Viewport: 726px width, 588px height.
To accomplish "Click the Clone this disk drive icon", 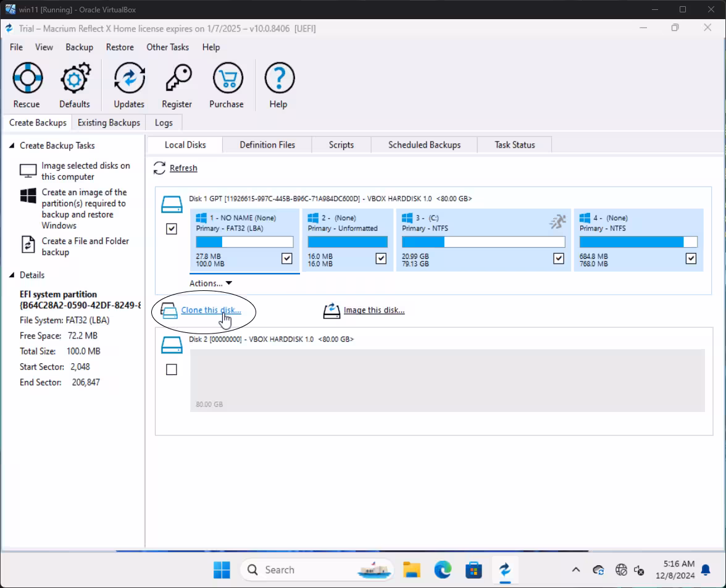I will 169,310.
